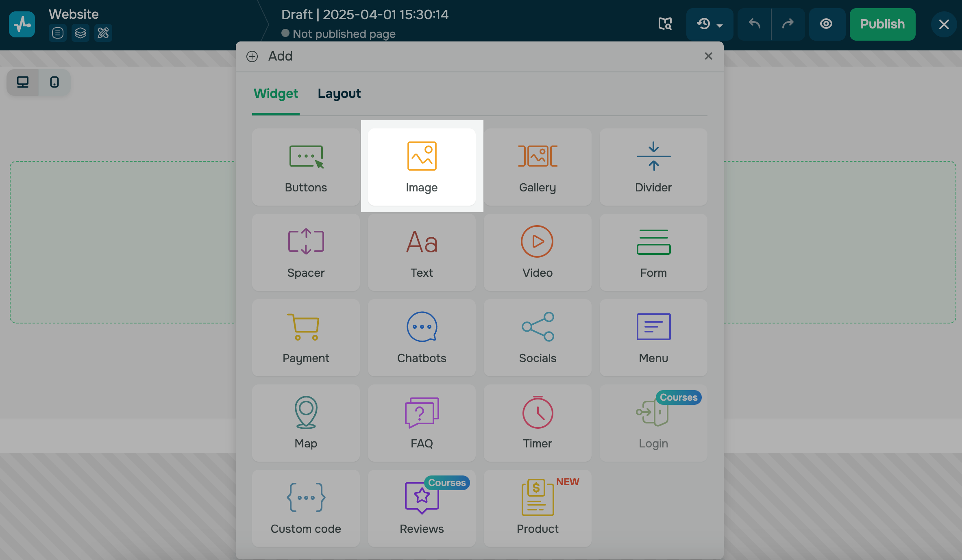Open the version history dropdown
This screenshot has width=962, height=560.
[710, 24]
